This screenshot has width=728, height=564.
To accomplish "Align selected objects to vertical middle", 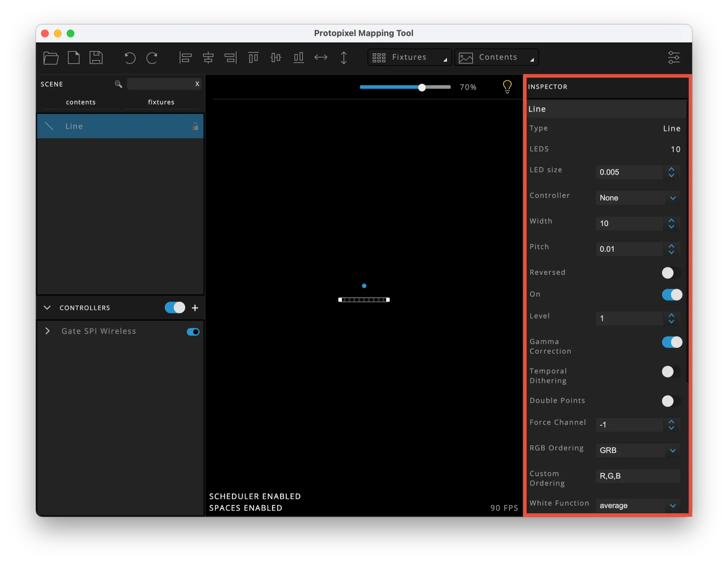I will tap(275, 58).
